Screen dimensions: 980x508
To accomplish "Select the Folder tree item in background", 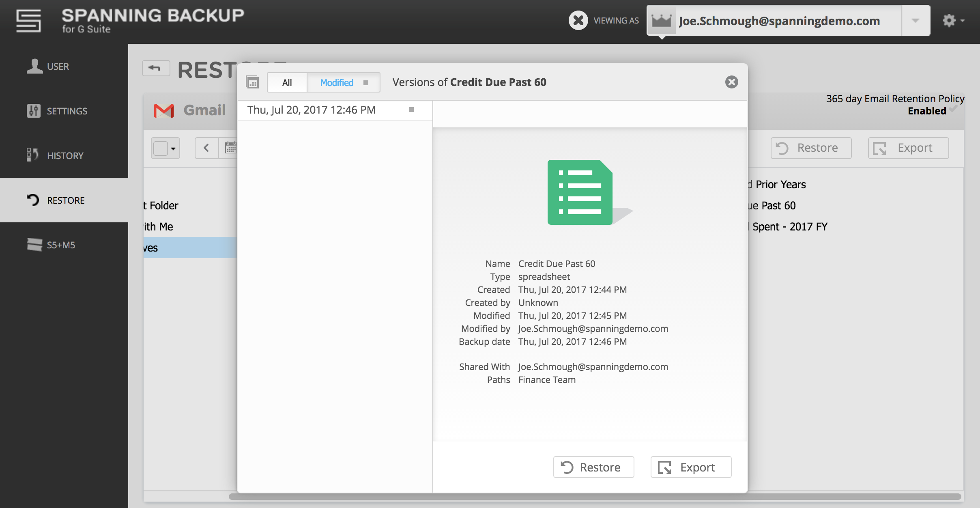I will (190, 206).
